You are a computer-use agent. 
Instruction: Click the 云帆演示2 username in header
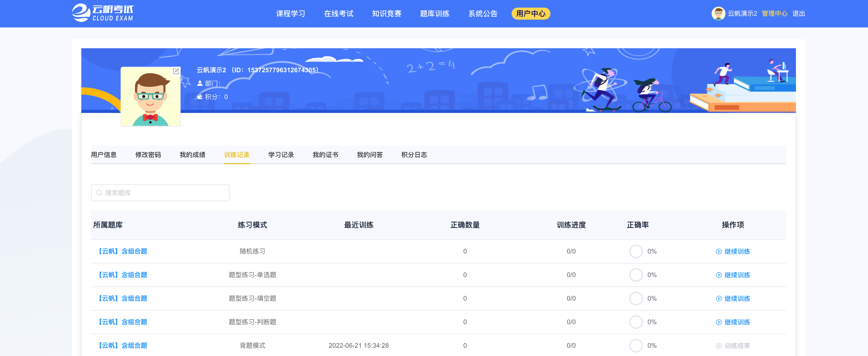[742, 13]
